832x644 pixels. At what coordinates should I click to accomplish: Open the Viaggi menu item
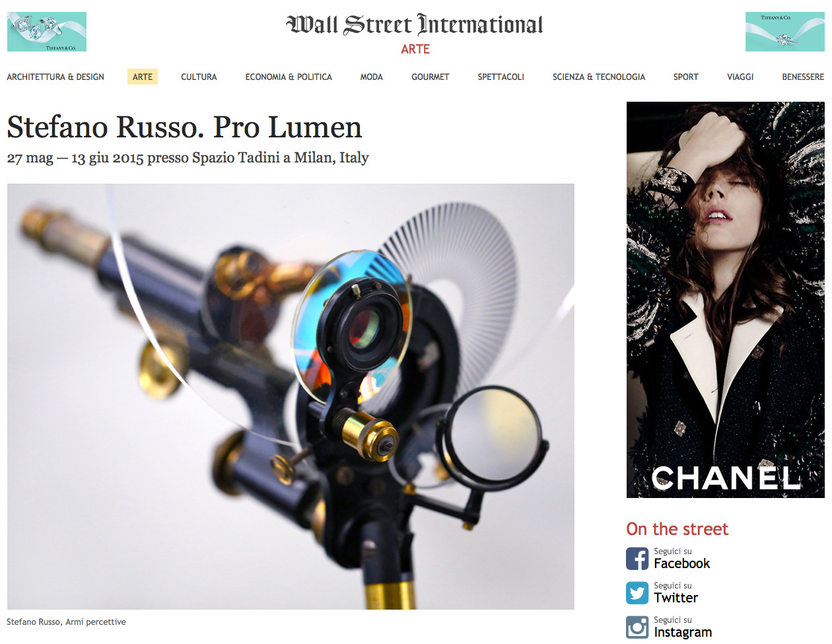tap(740, 77)
